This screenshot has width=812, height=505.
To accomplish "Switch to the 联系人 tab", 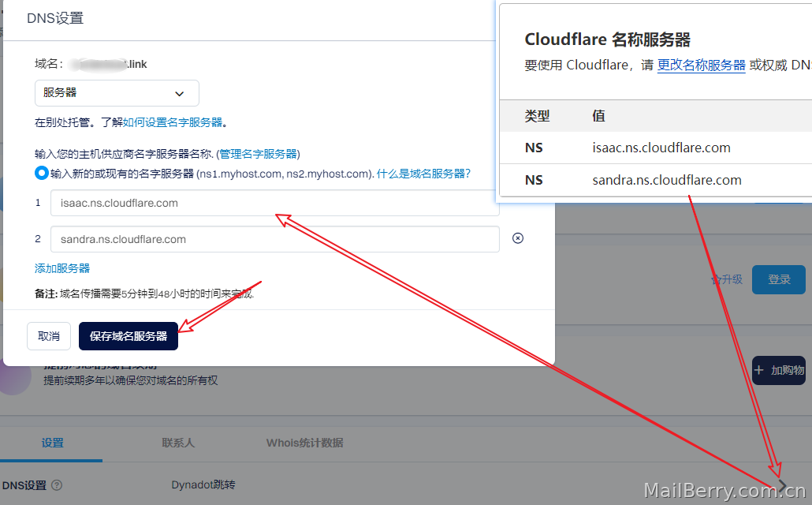I will click(x=178, y=443).
